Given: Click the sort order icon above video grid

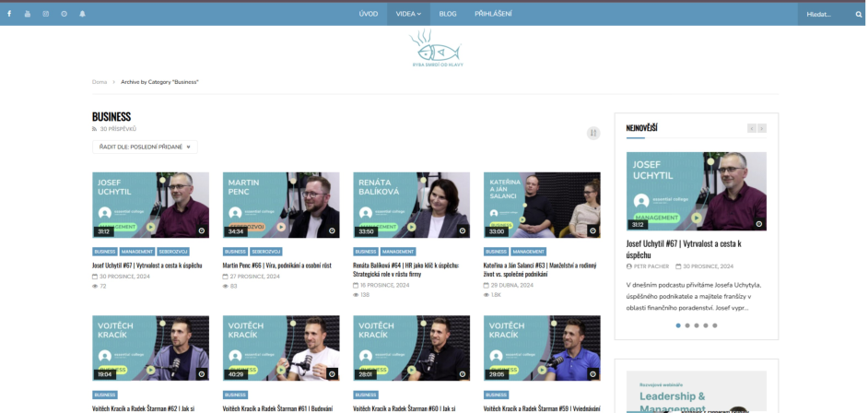Looking at the screenshot, I should (x=593, y=133).
